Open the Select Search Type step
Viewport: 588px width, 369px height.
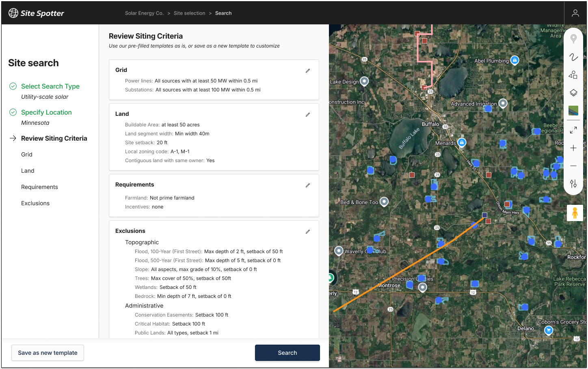(50, 86)
